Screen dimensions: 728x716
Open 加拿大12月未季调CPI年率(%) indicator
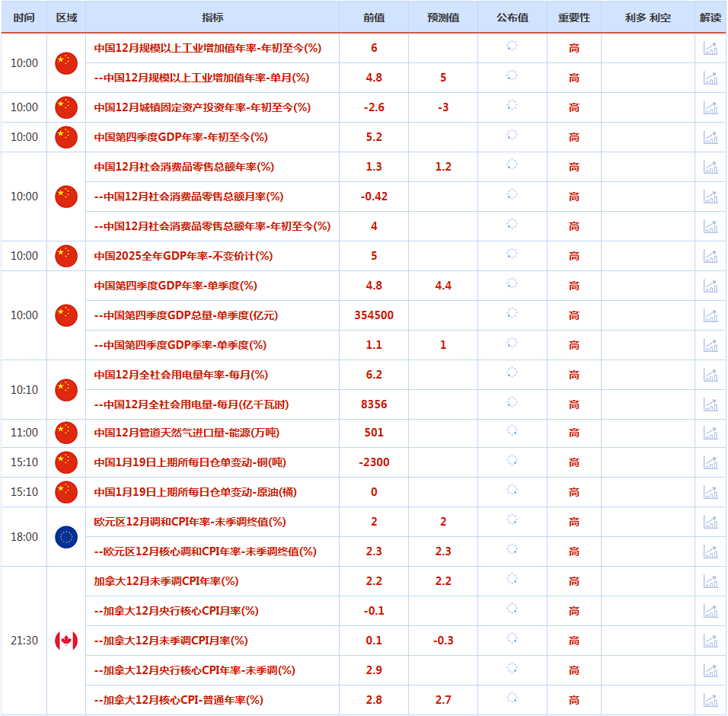point(166,582)
